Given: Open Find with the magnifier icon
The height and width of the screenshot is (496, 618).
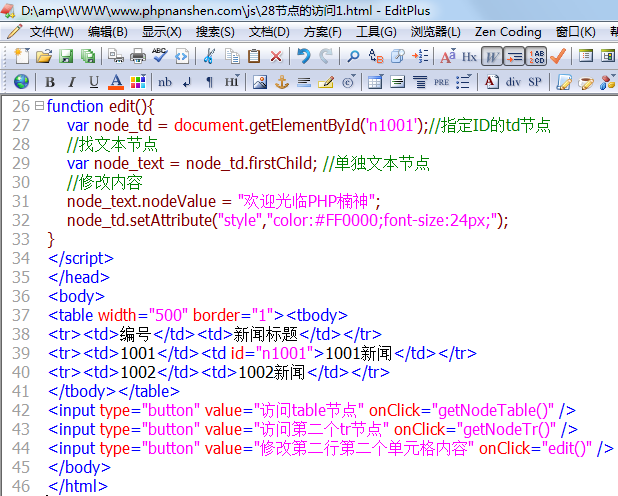Looking at the screenshot, I should click(x=353, y=56).
